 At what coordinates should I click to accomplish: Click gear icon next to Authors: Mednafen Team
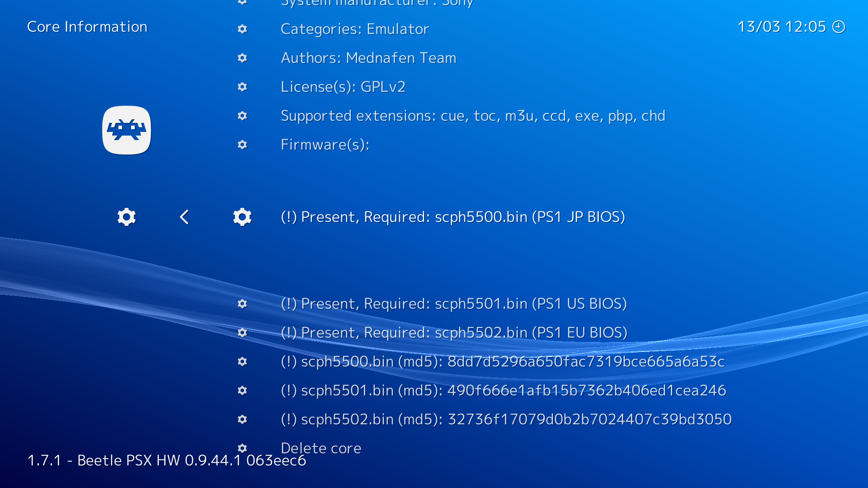pos(242,58)
